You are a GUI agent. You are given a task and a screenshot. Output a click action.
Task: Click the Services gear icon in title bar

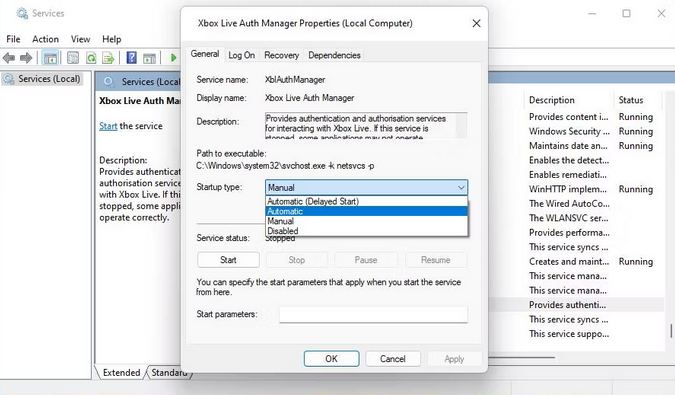pyautogui.click(x=22, y=13)
